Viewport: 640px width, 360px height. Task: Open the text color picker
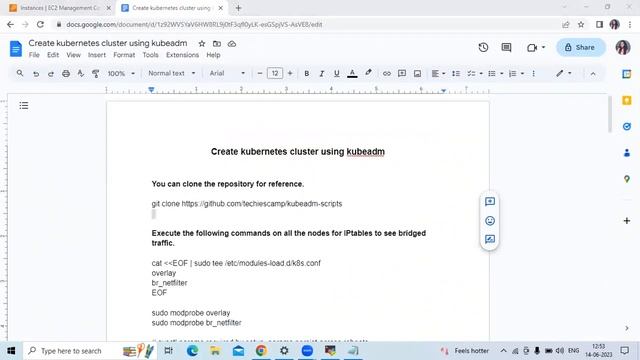(x=352, y=73)
